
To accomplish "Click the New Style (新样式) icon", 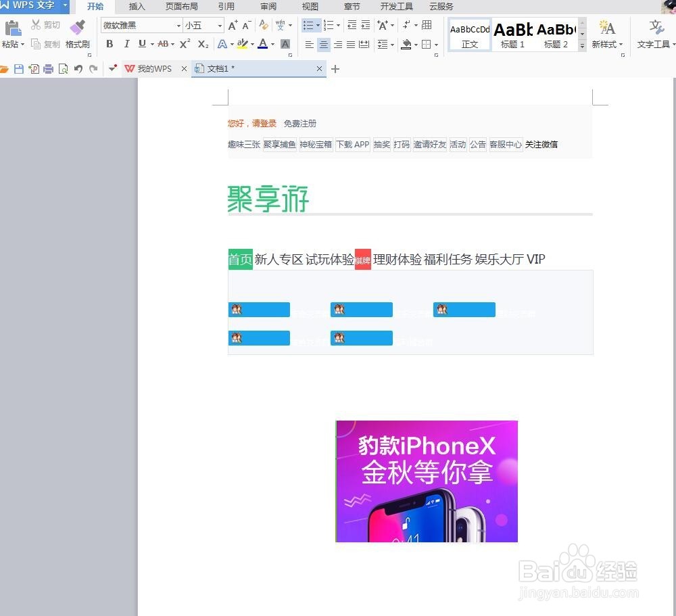I will pos(607,28).
